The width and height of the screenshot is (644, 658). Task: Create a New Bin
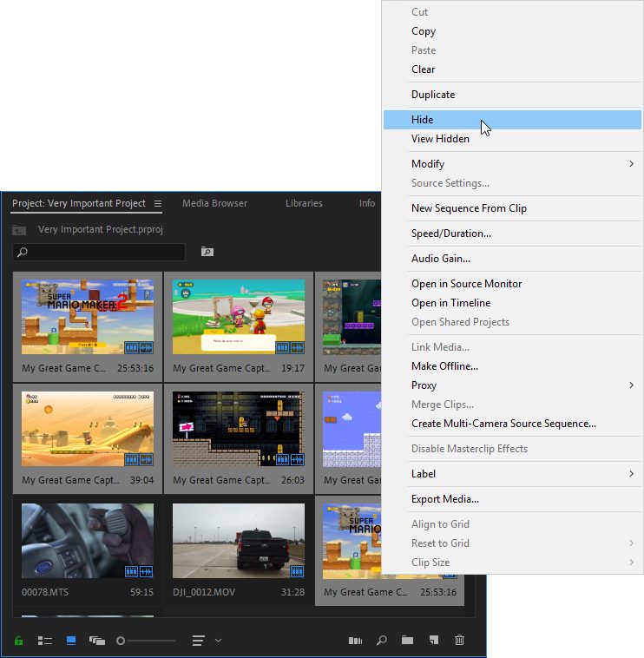[407, 641]
